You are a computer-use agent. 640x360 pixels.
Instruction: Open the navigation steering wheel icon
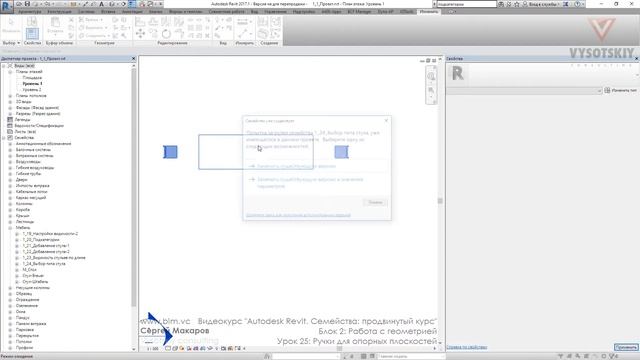point(431,76)
